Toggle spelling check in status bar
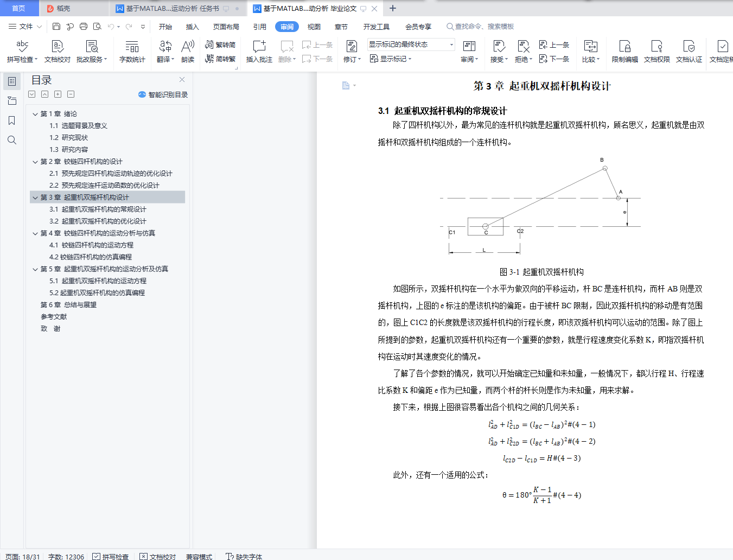 pos(111,557)
